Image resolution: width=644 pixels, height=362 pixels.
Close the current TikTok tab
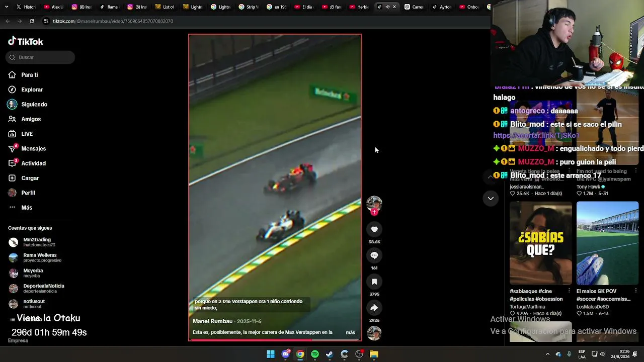(x=394, y=7)
